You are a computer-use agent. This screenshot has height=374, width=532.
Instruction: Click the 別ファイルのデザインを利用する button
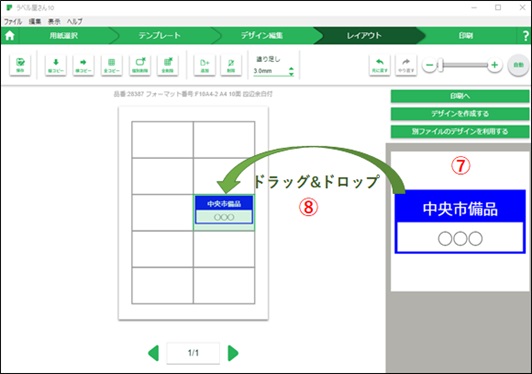tap(460, 131)
